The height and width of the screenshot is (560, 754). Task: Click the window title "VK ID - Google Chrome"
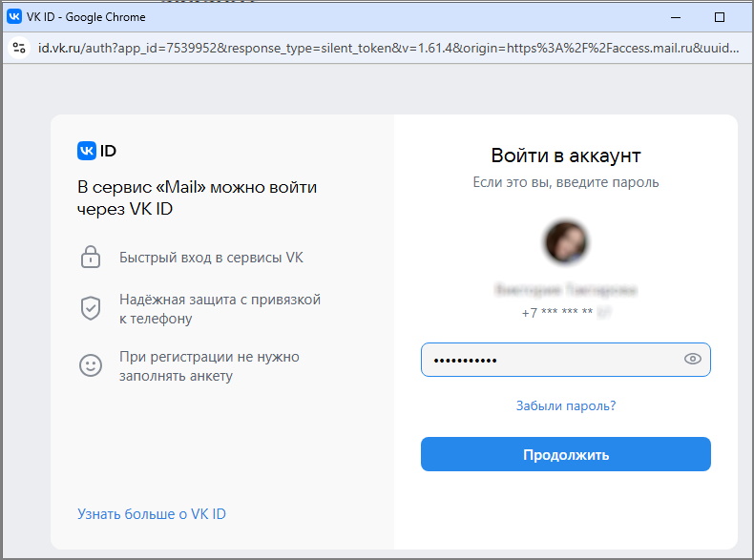click(x=86, y=17)
